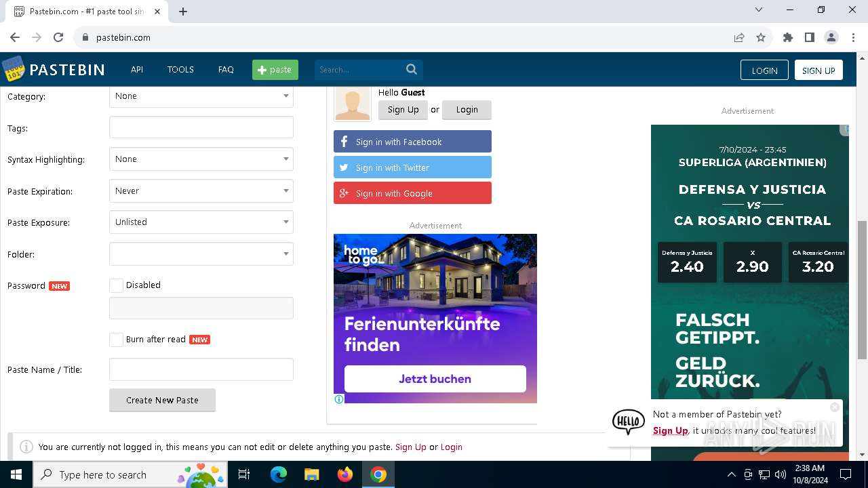The height and width of the screenshot is (488, 868).
Task: Open the Folder dropdown
Action: [201, 254]
